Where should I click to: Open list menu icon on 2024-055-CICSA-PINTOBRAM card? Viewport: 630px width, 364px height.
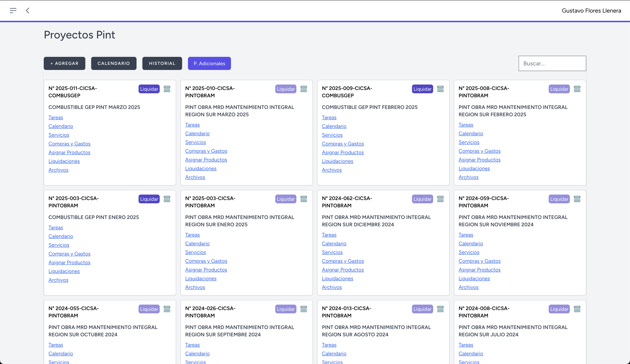[167, 309]
